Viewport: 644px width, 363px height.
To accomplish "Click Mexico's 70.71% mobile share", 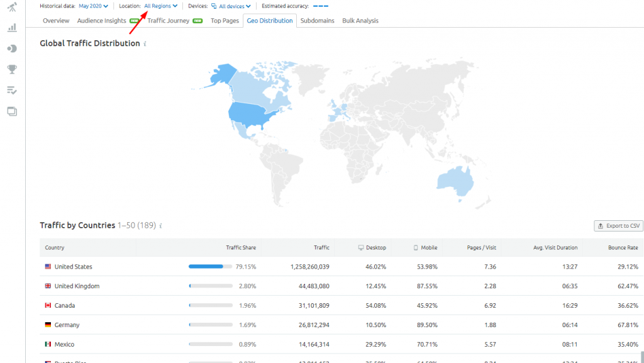I will [x=427, y=344].
